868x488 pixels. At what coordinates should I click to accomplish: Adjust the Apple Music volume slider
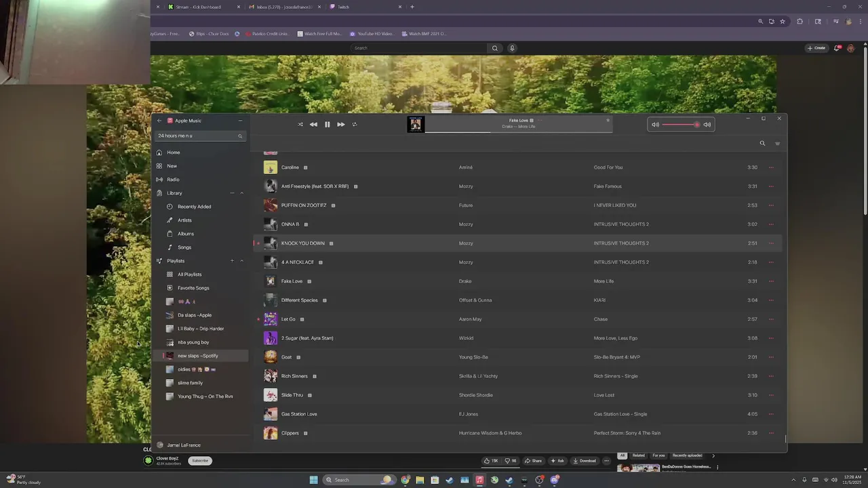[x=680, y=125]
